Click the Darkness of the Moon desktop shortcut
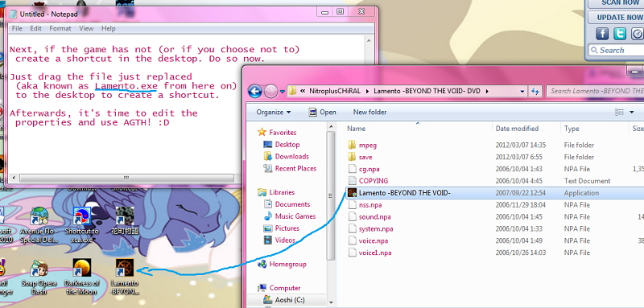 click(x=82, y=277)
